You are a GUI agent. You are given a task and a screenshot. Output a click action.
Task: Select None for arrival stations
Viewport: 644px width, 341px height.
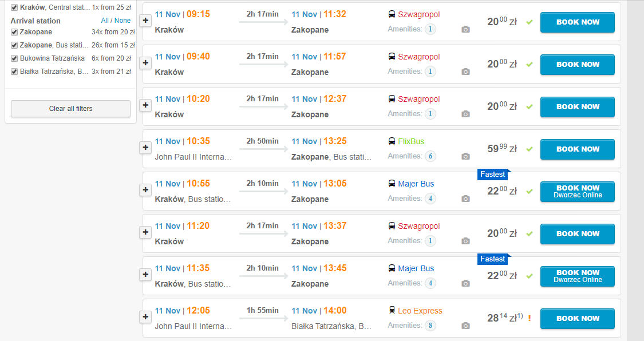[123, 21]
